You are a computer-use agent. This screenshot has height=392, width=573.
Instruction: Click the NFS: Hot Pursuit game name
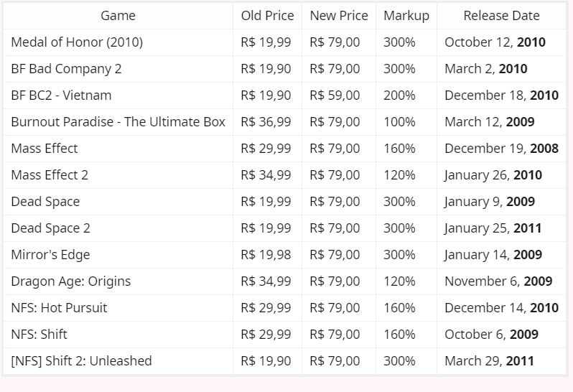59,308
